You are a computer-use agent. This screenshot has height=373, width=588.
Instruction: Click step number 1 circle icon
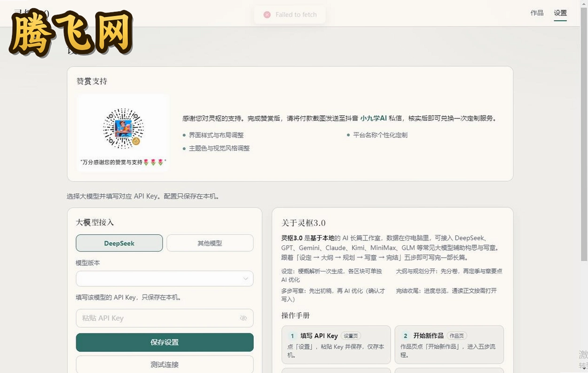(x=292, y=336)
